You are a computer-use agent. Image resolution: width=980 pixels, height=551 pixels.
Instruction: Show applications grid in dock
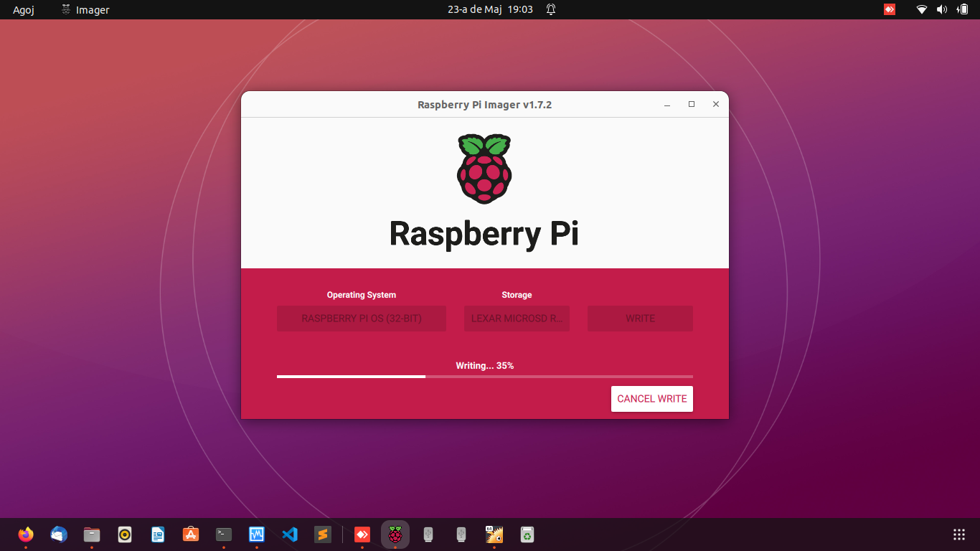click(x=959, y=534)
